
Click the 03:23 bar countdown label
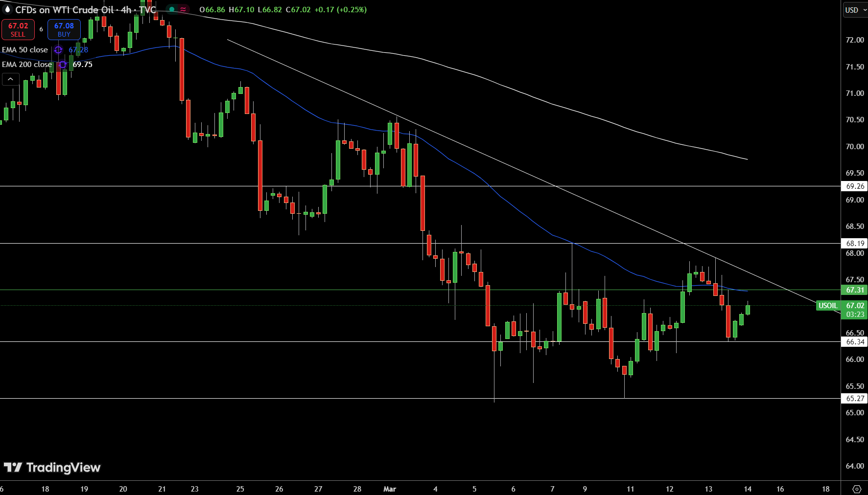[x=855, y=315]
